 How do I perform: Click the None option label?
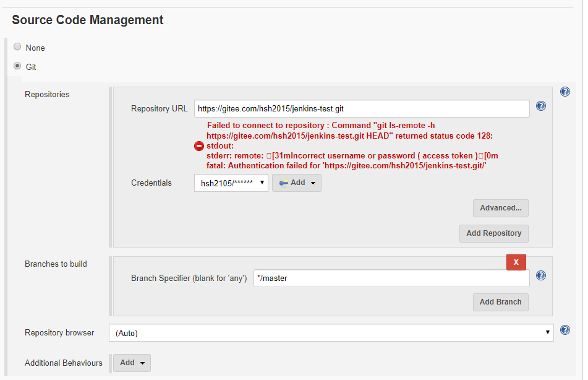pyautogui.click(x=35, y=48)
